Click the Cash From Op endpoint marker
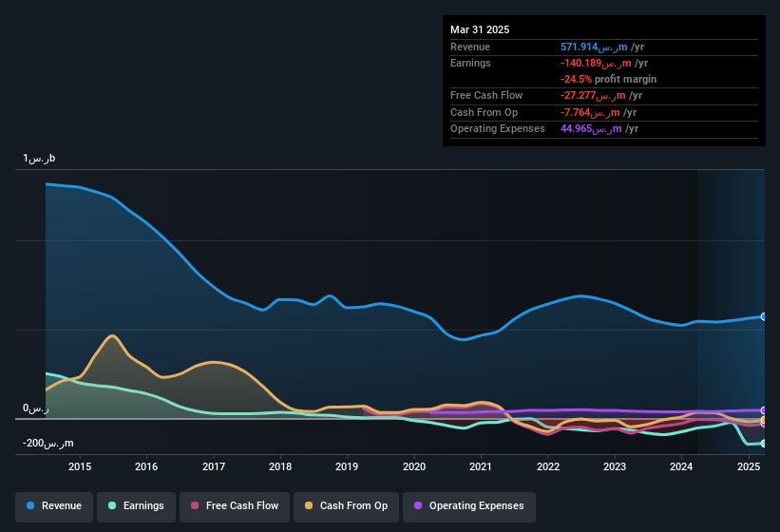The height and width of the screenshot is (532, 780). pyautogui.click(x=764, y=420)
